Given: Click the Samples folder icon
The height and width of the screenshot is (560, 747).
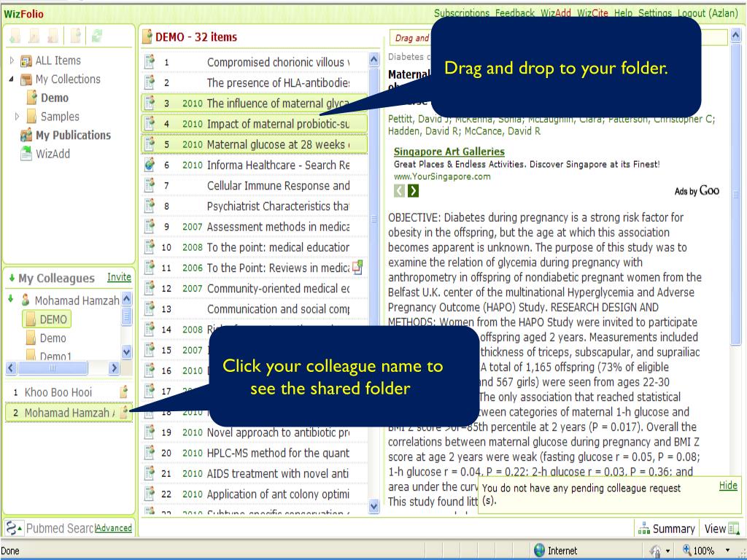Looking at the screenshot, I should [x=31, y=116].
